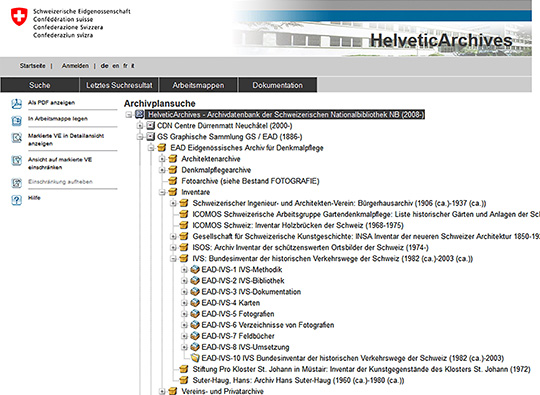
Task: Open the Arbeitsmappen tab
Action: [x=198, y=85]
